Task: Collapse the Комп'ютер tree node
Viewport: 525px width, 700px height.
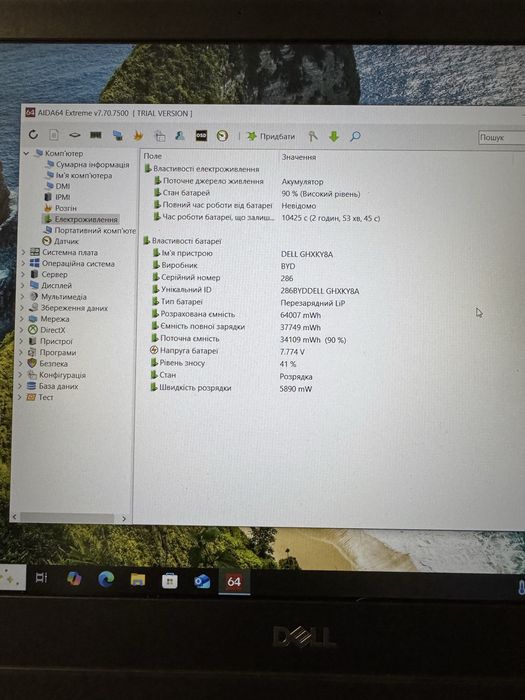Action: point(26,153)
